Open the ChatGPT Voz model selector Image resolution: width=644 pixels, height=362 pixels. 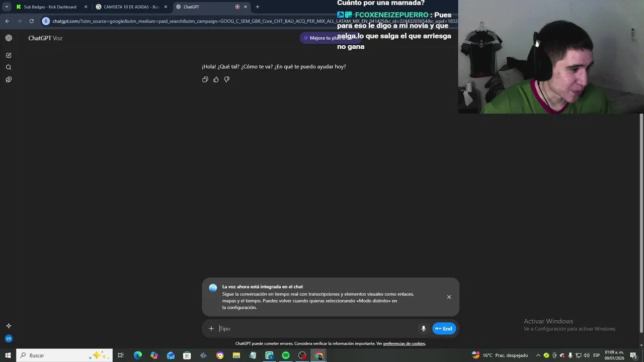pyautogui.click(x=45, y=38)
